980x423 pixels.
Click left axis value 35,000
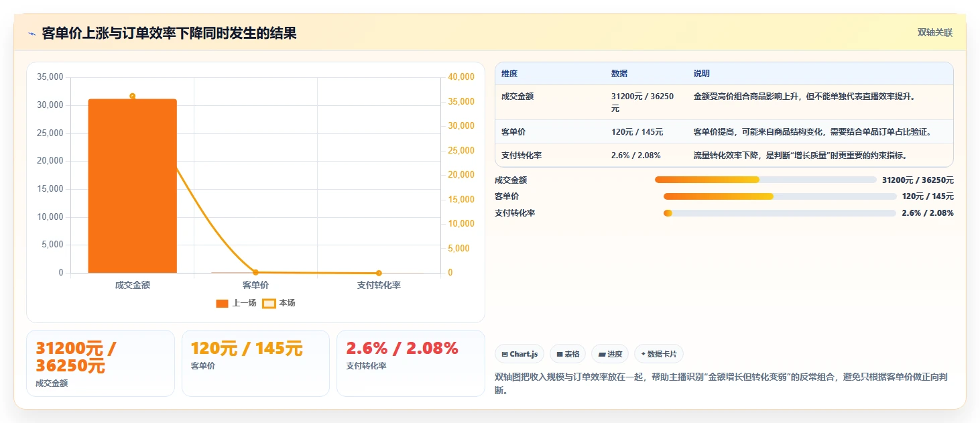(50, 77)
